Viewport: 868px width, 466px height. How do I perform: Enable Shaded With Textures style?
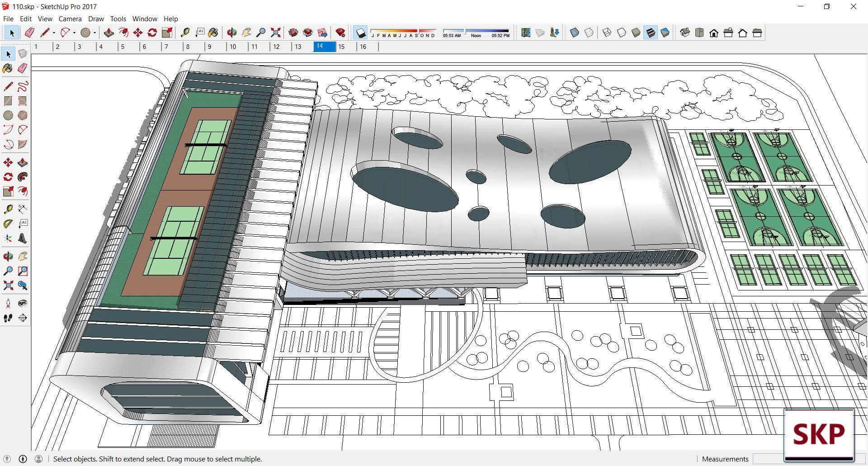tap(651, 33)
